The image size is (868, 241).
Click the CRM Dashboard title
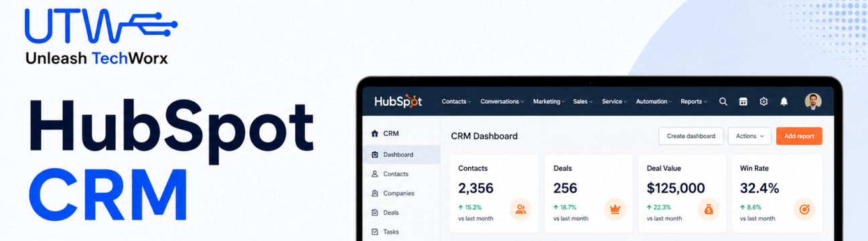(x=484, y=136)
